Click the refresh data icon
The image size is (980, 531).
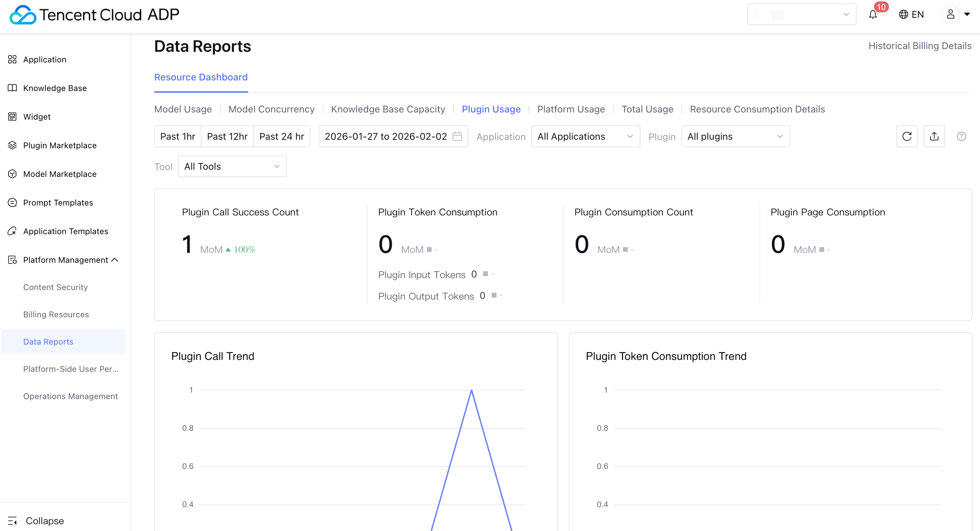[907, 136]
